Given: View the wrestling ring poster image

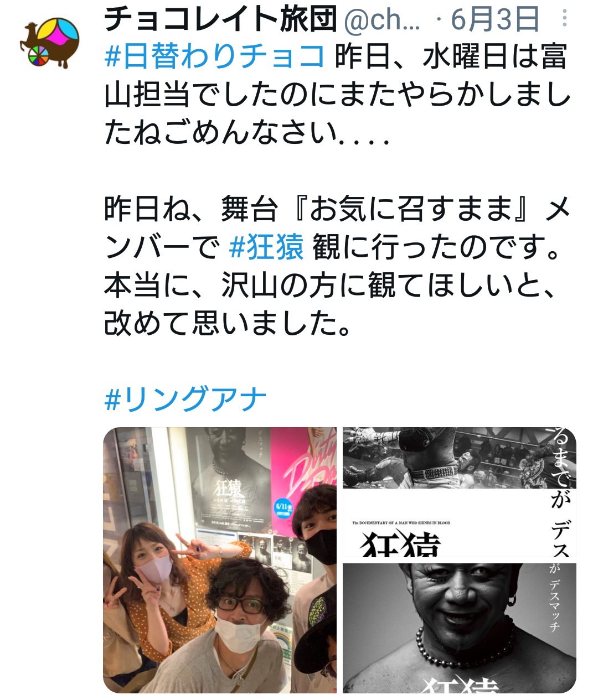Looking at the screenshot, I should (x=459, y=492).
